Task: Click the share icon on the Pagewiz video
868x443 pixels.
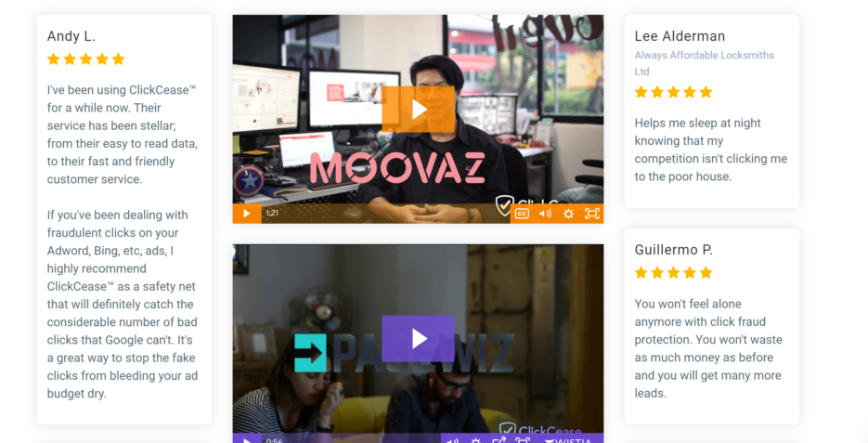Action: (499, 439)
